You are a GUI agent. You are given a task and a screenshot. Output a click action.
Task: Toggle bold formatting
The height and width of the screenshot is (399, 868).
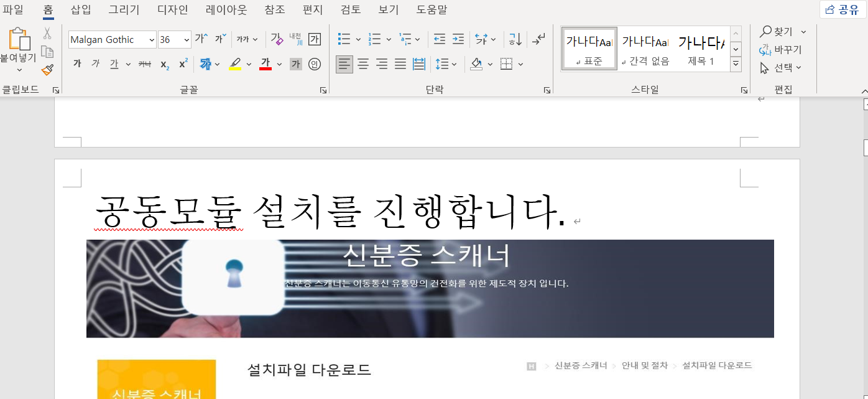[x=77, y=64]
